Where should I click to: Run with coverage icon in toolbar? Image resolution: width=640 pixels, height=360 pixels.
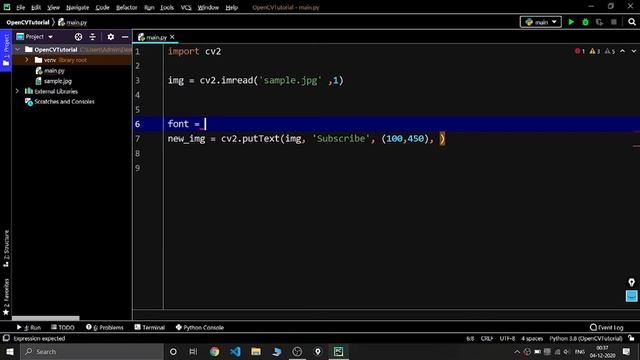click(599, 22)
